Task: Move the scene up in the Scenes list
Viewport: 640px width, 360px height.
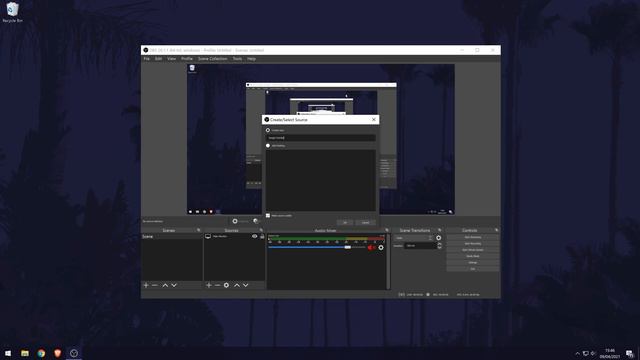Action: 165,285
